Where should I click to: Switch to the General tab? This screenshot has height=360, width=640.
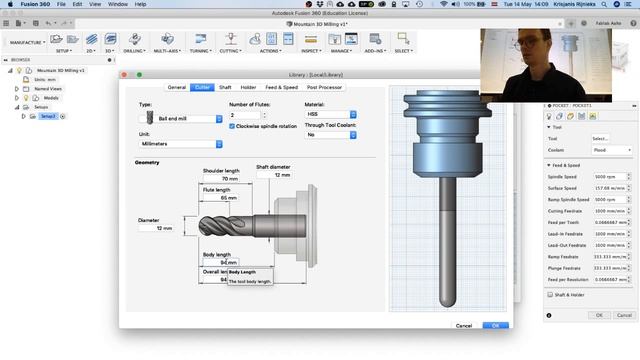pos(177,87)
